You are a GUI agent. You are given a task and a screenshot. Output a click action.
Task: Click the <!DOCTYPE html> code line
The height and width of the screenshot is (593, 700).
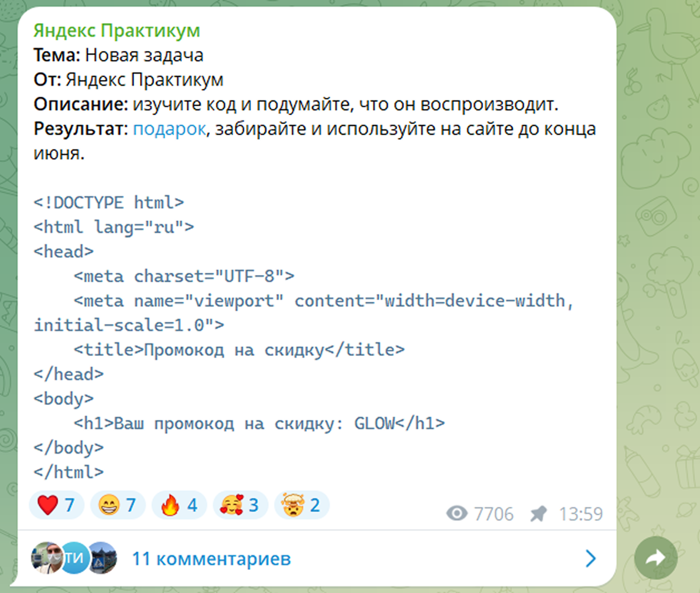(x=109, y=203)
